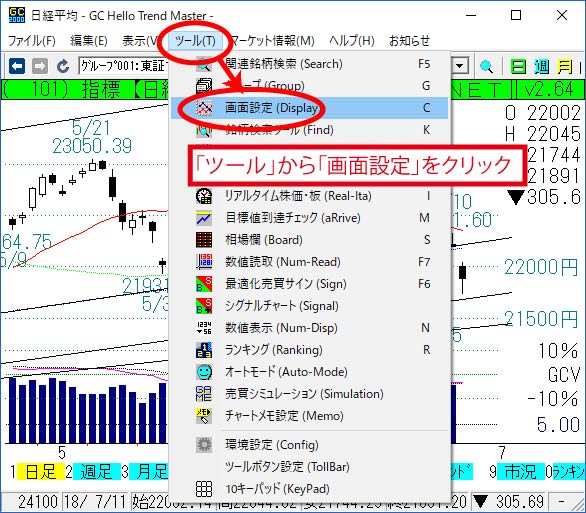Click the 市況 button at bottom

pyautogui.click(x=520, y=472)
